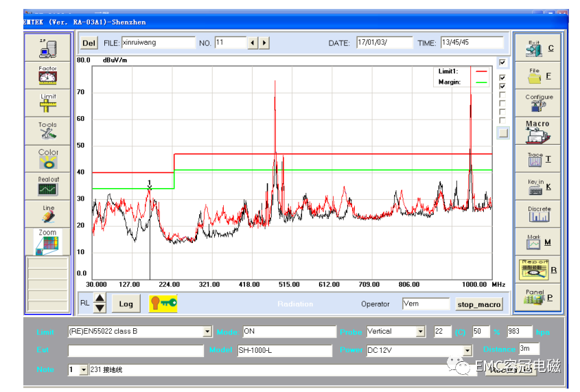Click the small square button below checkboxes

pyautogui.click(x=503, y=133)
